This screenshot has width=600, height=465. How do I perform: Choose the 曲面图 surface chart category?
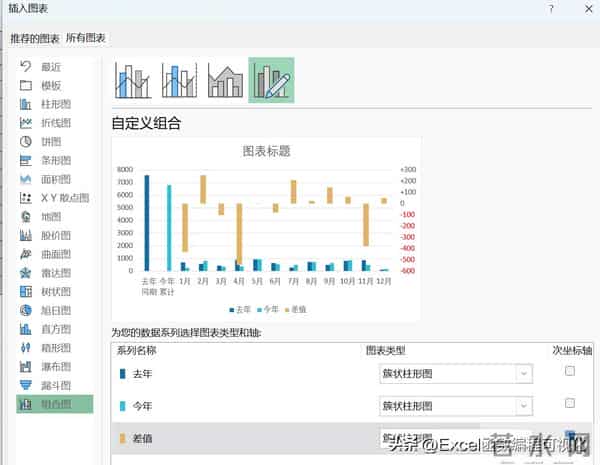coord(55,254)
